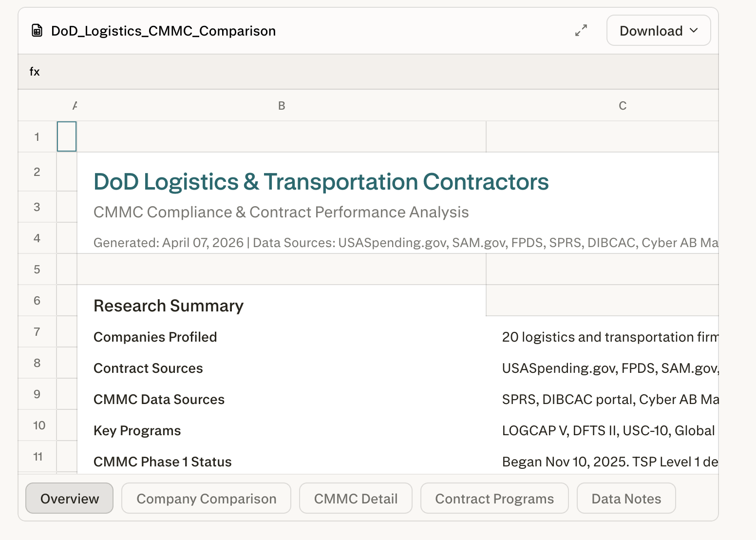Select column B header

click(282, 106)
